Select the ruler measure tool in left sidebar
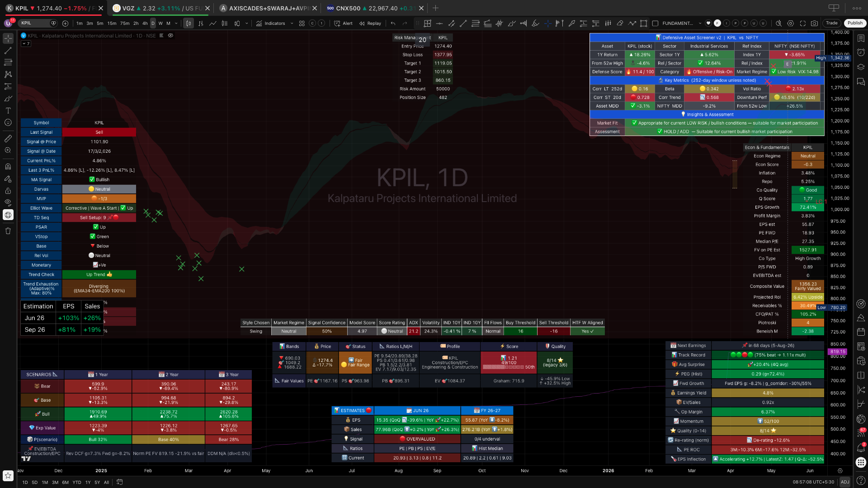The height and width of the screenshot is (488, 868). pos(8,139)
